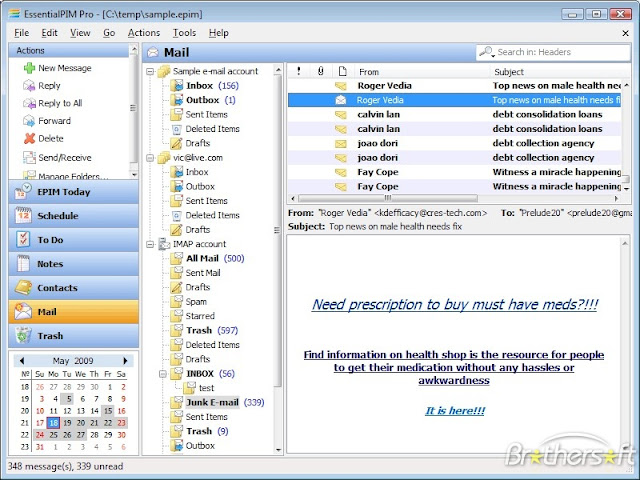
Task: Click the Send/Receive icon
Action: pos(29,158)
